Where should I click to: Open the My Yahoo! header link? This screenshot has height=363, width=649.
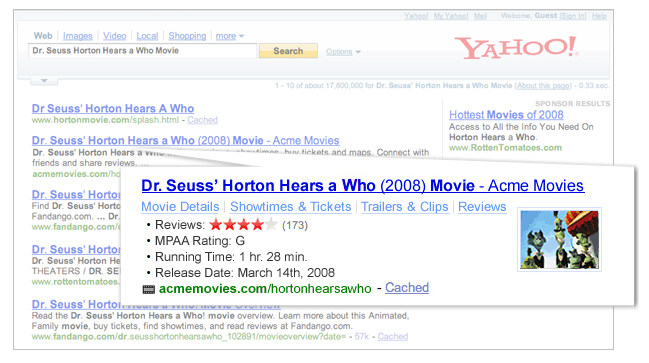[451, 16]
